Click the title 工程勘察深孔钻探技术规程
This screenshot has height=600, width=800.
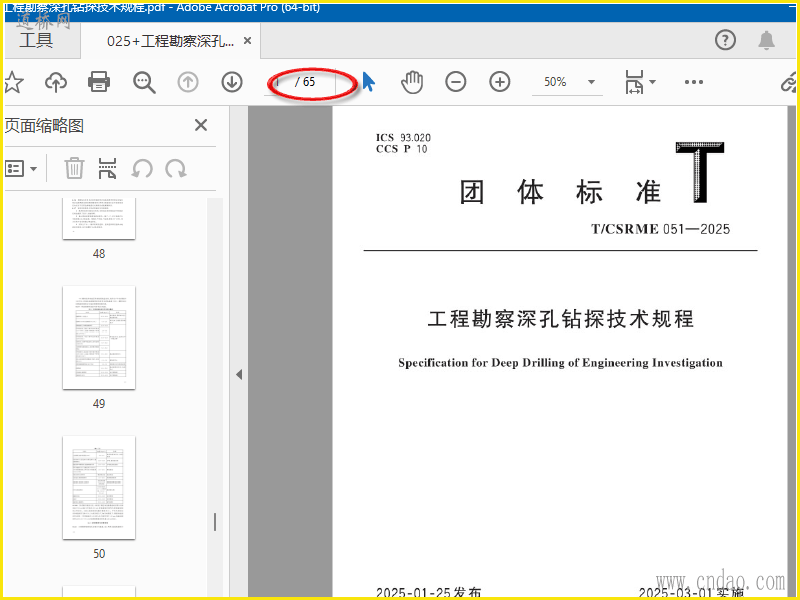(561, 319)
